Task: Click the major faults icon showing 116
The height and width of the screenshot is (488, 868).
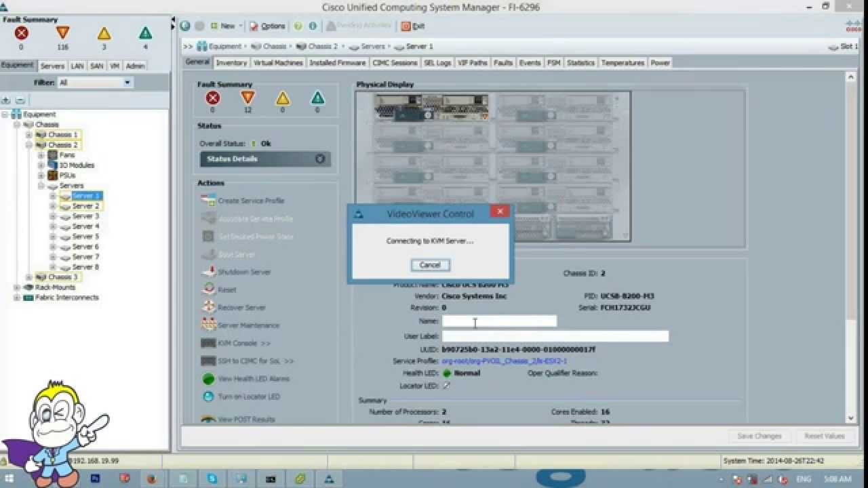Action: [x=62, y=33]
